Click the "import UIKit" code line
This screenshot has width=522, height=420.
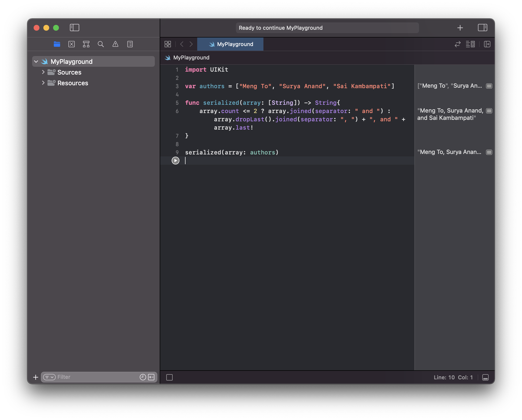tap(207, 70)
